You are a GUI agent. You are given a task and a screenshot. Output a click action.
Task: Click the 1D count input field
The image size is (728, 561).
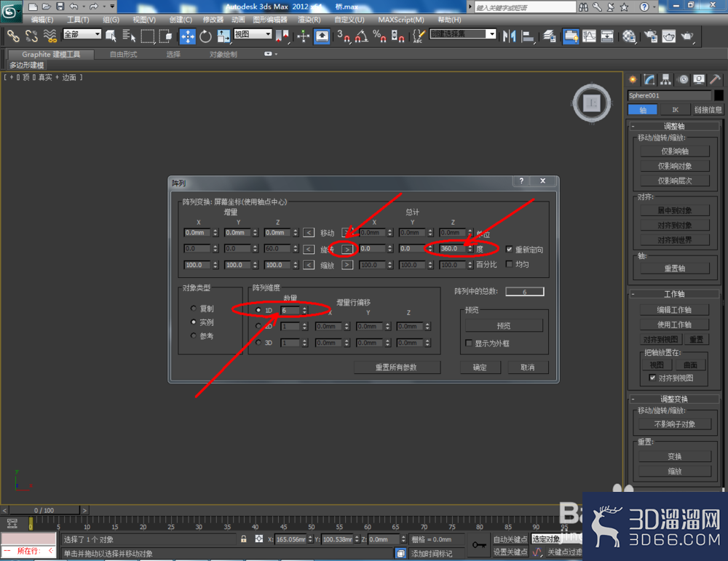[x=290, y=311]
